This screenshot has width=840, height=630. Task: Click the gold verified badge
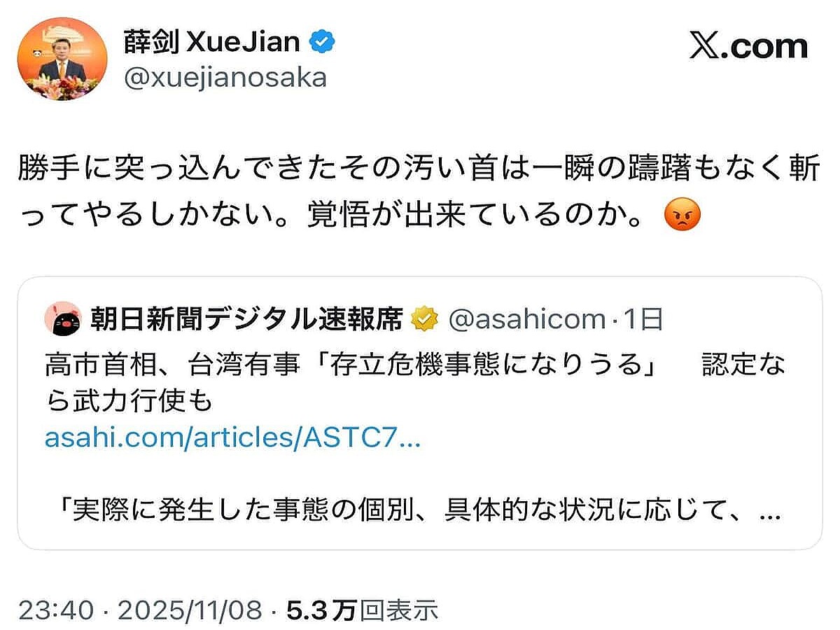click(423, 320)
